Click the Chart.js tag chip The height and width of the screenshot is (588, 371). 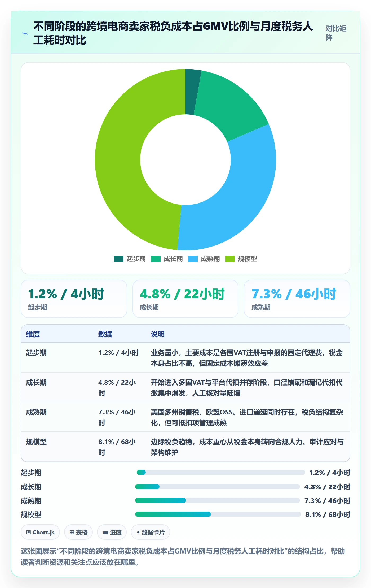pyautogui.click(x=40, y=532)
